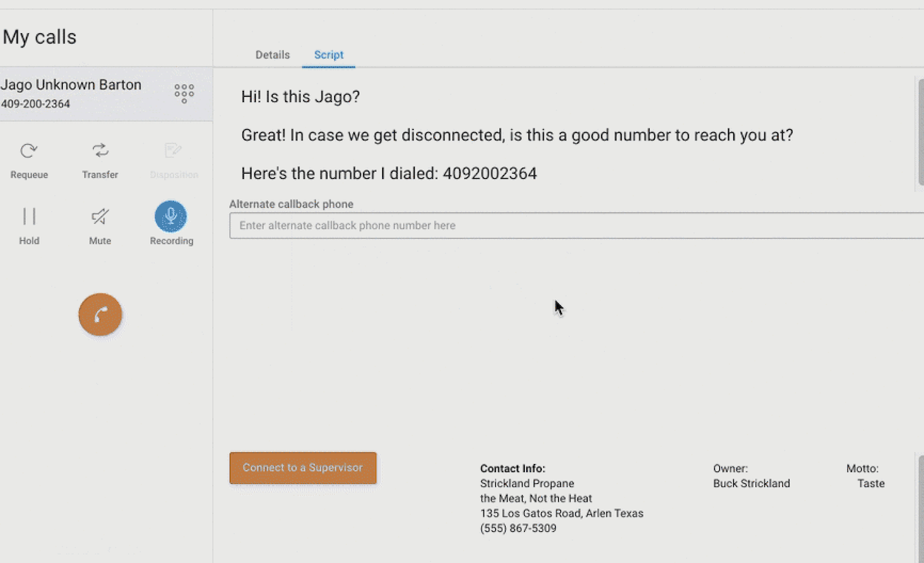Click the 409-200-2364 phone number
The image size is (924, 563).
35,104
